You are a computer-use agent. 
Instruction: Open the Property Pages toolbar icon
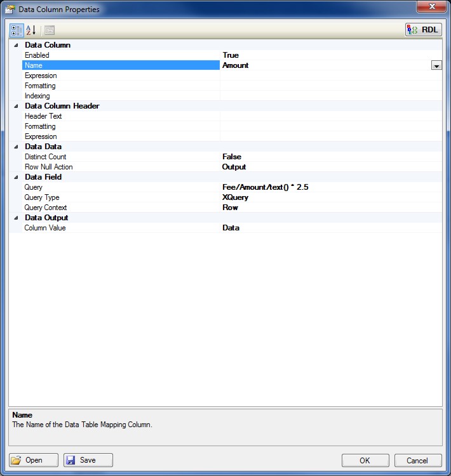tap(49, 30)
